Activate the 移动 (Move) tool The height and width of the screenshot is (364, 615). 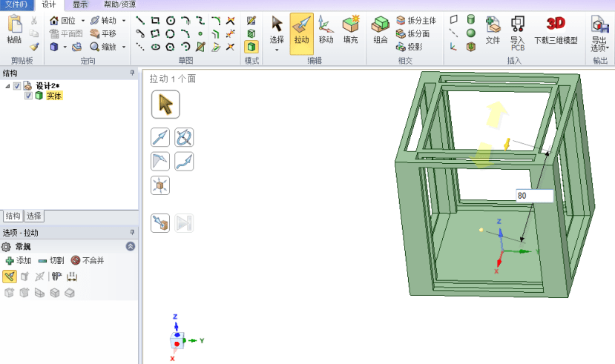[326, 30]
